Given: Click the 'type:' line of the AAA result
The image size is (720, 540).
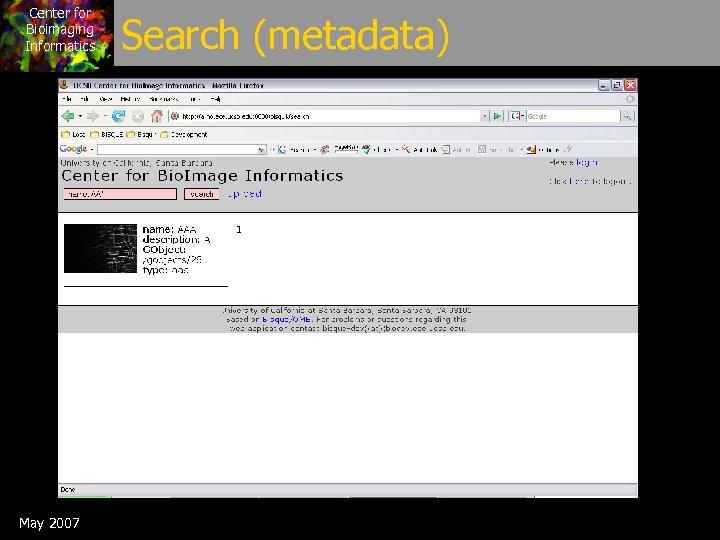Looking at the screenshot, I should click(165, 270).
